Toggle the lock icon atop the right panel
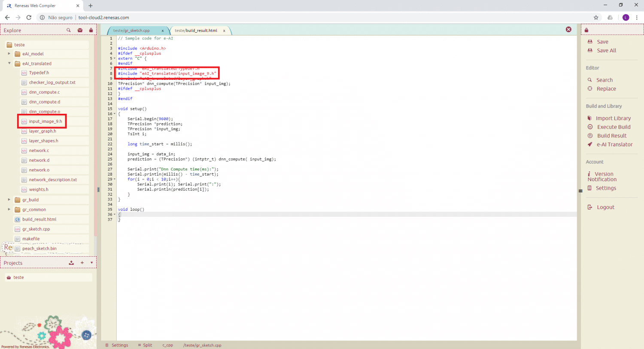644x349 pixels. point(586,30)
